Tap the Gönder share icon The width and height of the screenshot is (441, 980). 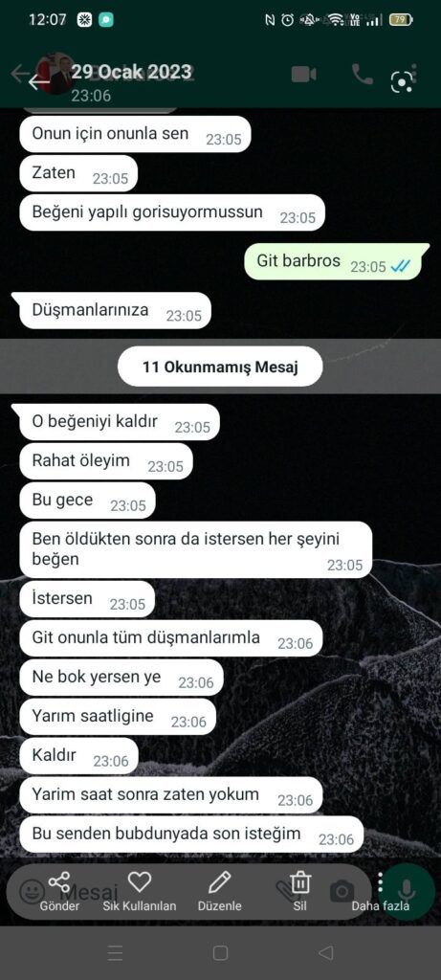(59, 881)
